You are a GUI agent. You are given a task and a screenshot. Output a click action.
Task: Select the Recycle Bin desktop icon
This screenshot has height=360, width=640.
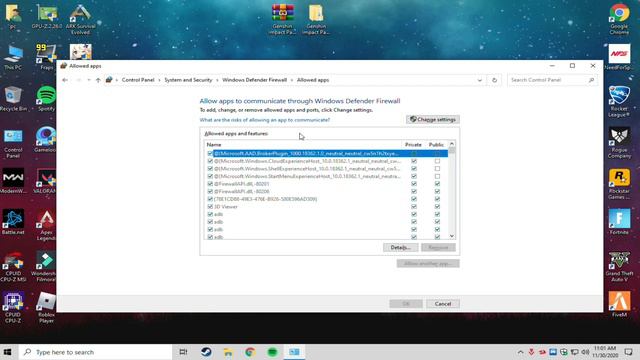point(13,99)
